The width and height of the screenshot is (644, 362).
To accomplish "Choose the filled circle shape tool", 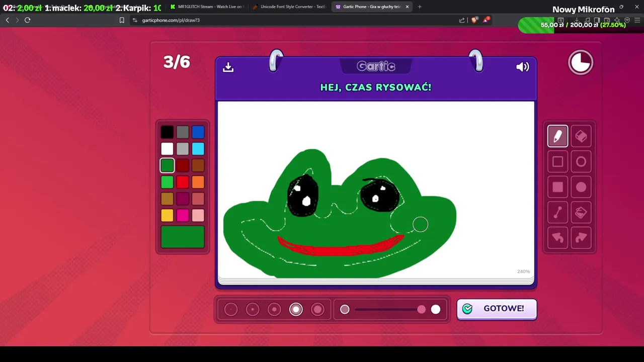I will click(x=581, y=187).
